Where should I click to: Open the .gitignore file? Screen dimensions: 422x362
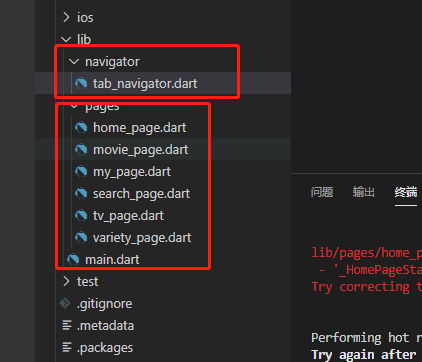(105, 304)
